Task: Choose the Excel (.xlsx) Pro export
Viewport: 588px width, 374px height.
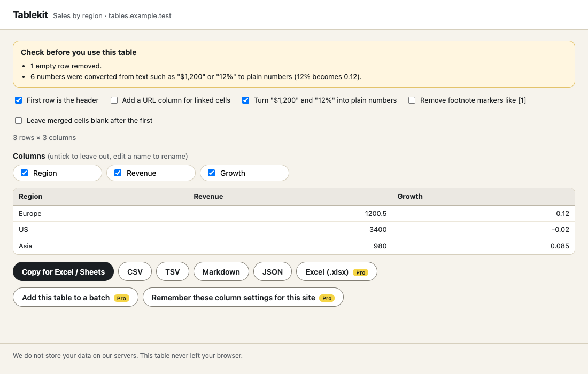Action: (x=337, y=272)
